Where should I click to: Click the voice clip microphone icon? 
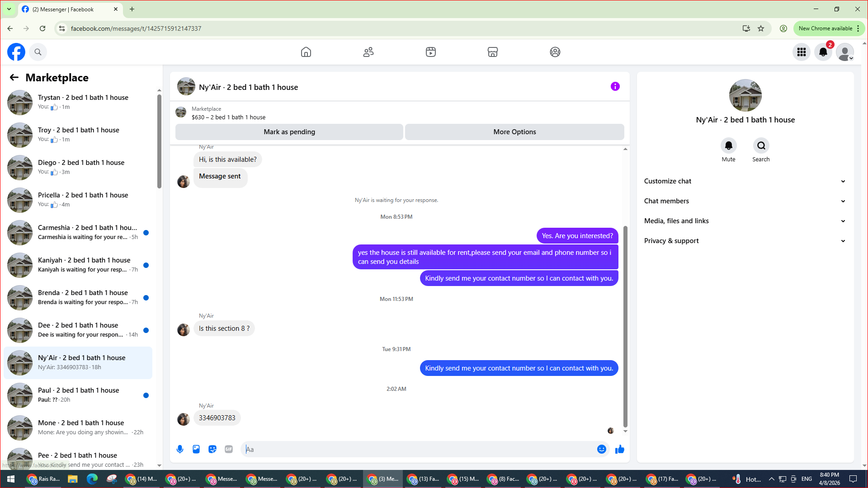pyautogui.click(x=180, y=449)
